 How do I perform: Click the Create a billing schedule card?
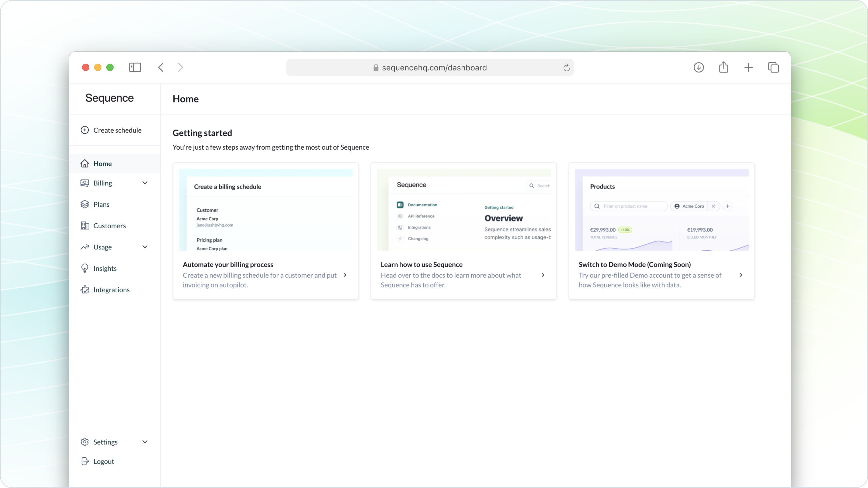tap(266, 231)
